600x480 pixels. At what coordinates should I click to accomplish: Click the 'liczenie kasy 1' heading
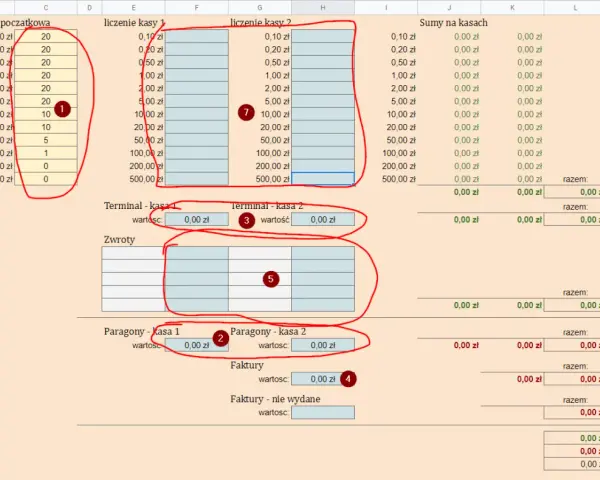click(134, 23)
